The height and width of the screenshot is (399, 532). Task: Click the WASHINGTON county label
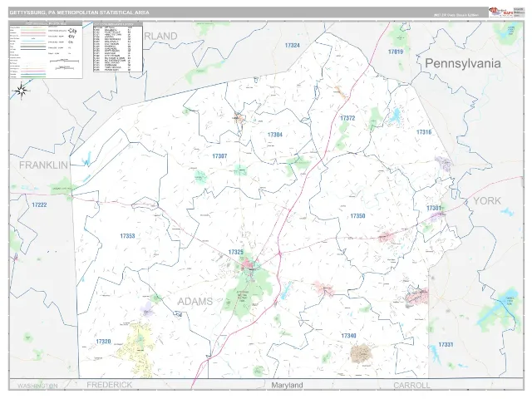(37, 386)
